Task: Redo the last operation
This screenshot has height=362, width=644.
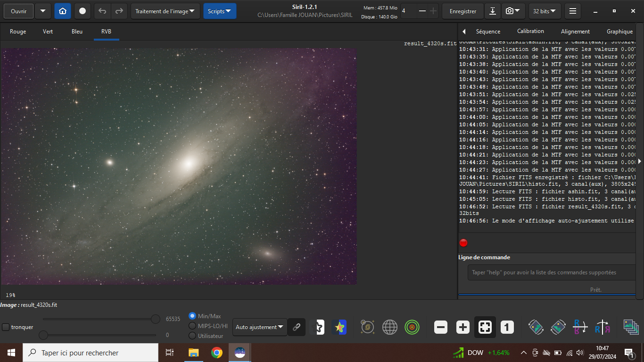Action: pyautogui.click(x=119, y=11)
